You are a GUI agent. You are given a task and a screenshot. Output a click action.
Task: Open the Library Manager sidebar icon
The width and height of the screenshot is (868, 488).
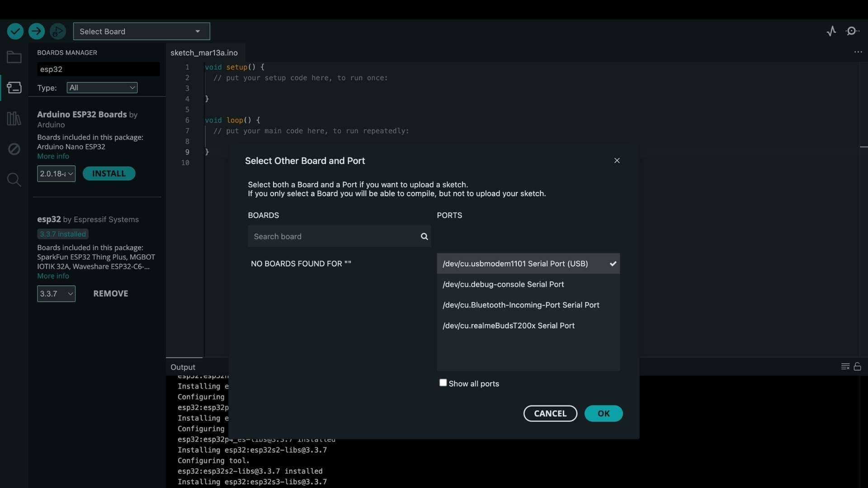click(x=14, y=119)
